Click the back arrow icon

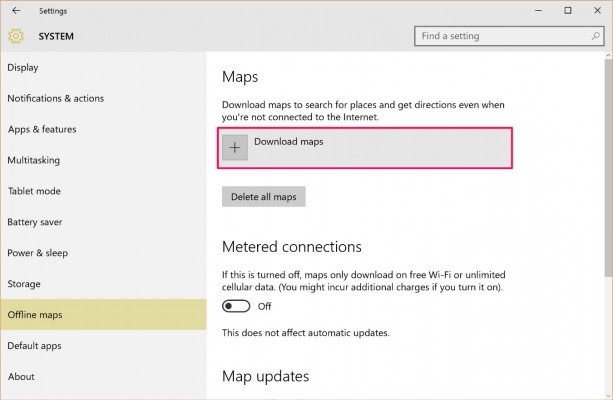15,11
